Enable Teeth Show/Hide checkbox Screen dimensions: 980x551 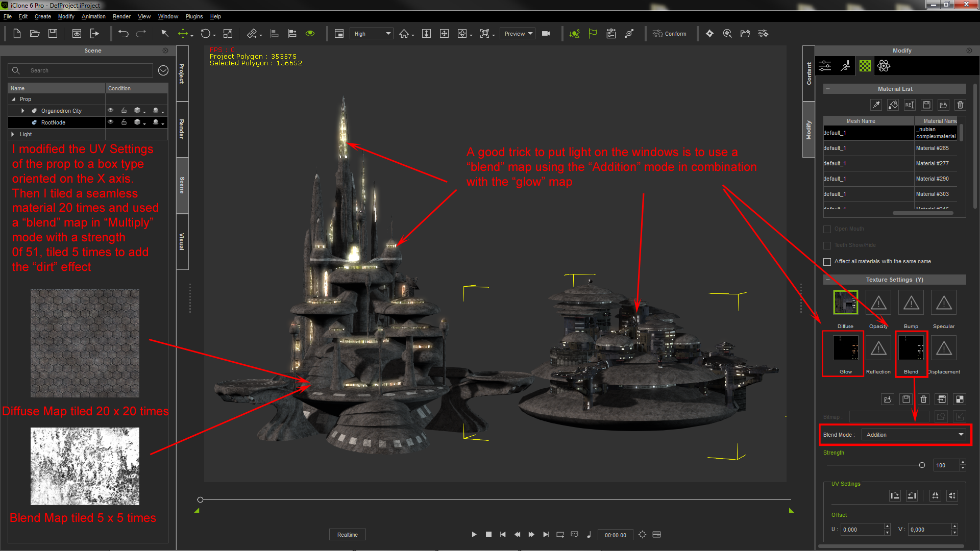[827, 245]
